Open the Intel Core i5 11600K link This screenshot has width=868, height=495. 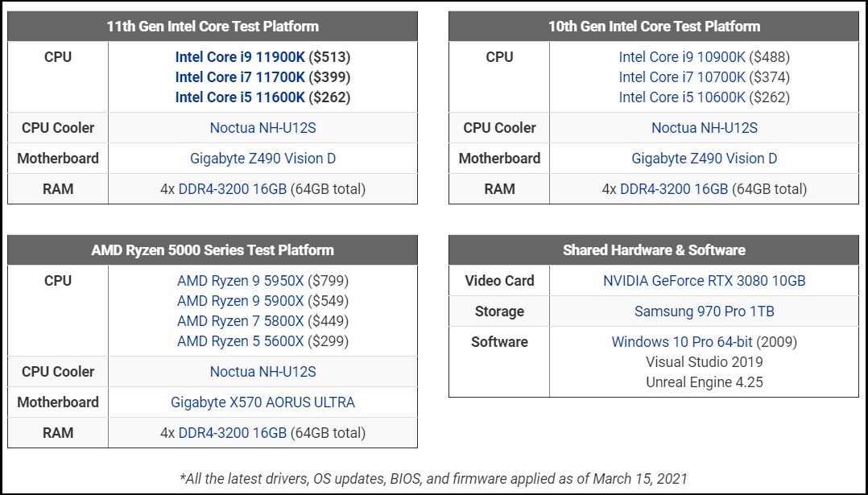[240, 97]
